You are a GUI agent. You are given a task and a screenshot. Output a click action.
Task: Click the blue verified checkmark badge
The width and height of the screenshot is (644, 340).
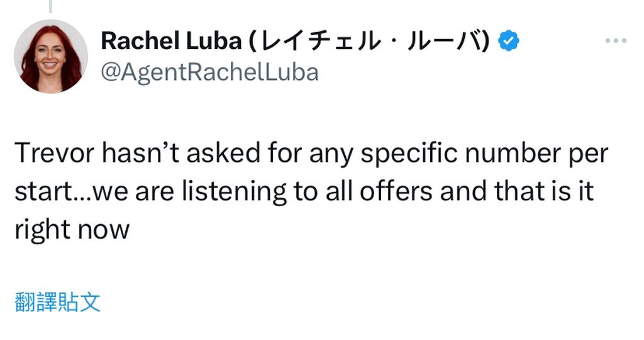click(509, 42)
